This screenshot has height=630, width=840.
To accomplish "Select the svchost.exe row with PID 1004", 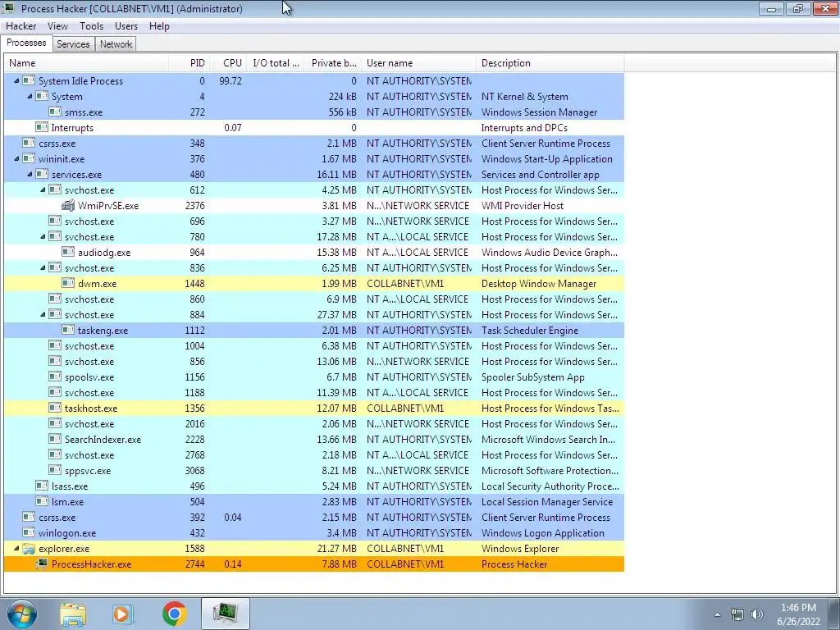I will (x=314, y=345).
